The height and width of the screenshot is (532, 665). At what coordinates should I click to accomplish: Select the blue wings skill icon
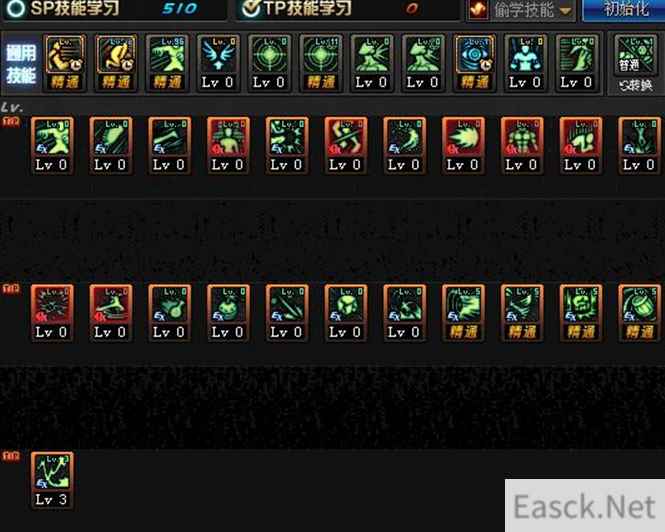point(218,63)
